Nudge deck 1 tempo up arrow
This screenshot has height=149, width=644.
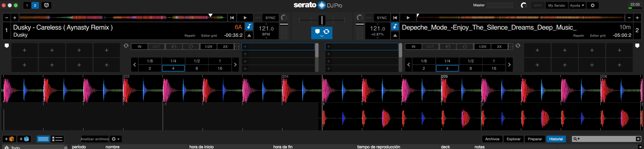266,24
